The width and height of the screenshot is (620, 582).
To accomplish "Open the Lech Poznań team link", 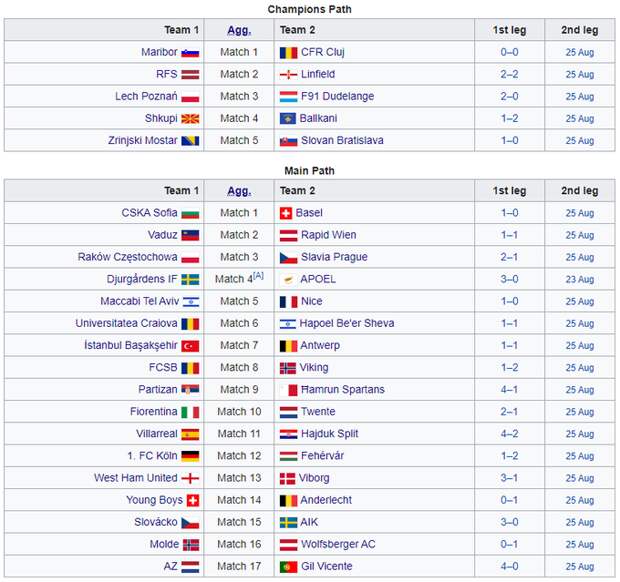I will click(x=146, y=96).
